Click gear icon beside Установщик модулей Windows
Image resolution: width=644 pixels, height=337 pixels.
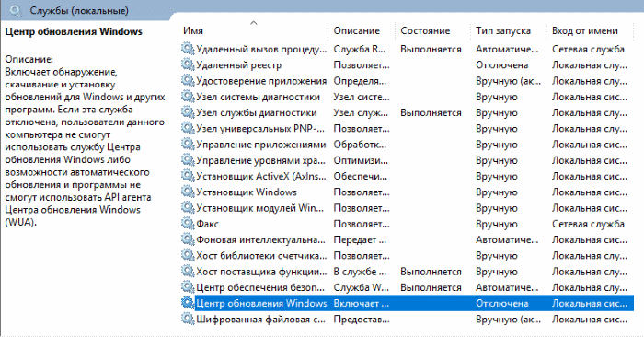188,207
